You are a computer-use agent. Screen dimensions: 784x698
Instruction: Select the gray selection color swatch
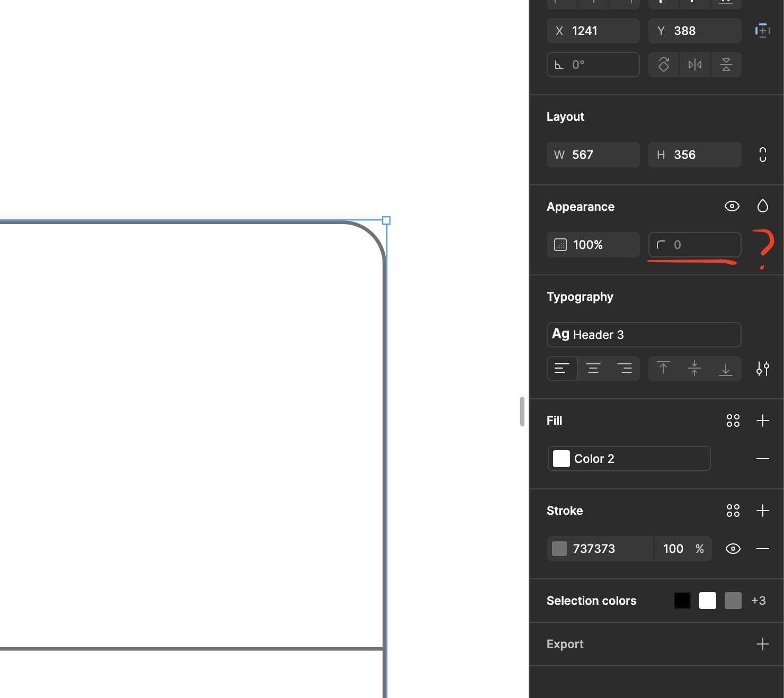(733, 601)
